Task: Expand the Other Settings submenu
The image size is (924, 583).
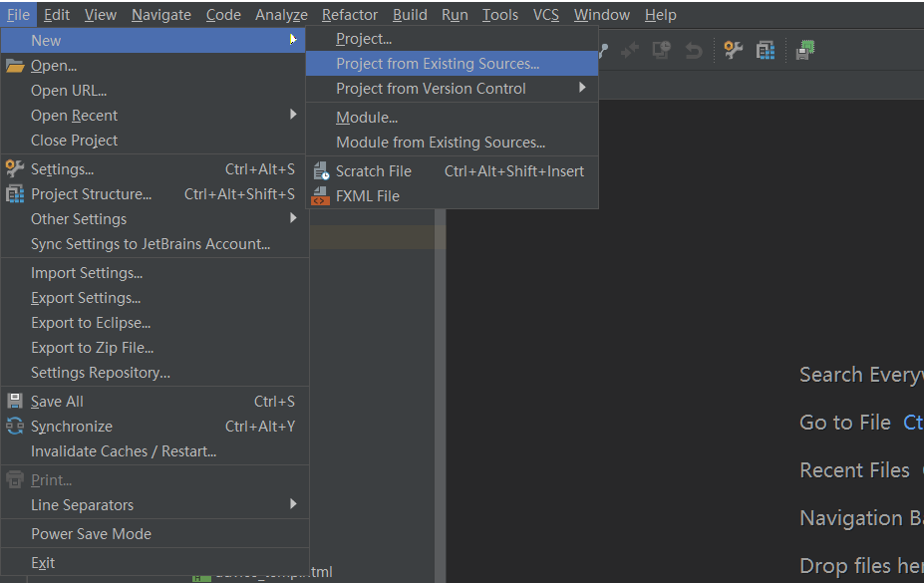Action: (154, 219)
